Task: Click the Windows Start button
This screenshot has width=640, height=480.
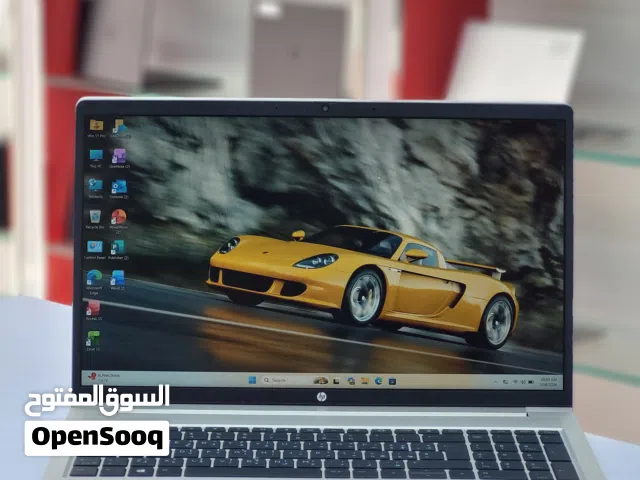Action: pos(252,380)
